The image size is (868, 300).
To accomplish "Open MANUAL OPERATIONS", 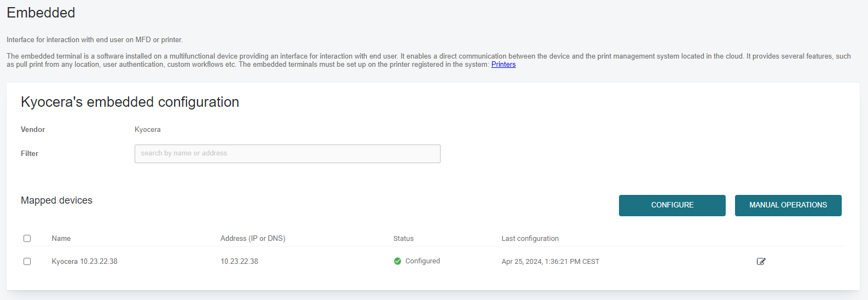I will click(788, 205).
